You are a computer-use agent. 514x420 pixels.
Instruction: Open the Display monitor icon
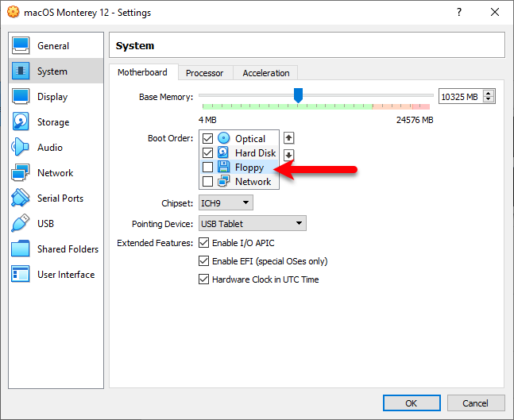21,96
